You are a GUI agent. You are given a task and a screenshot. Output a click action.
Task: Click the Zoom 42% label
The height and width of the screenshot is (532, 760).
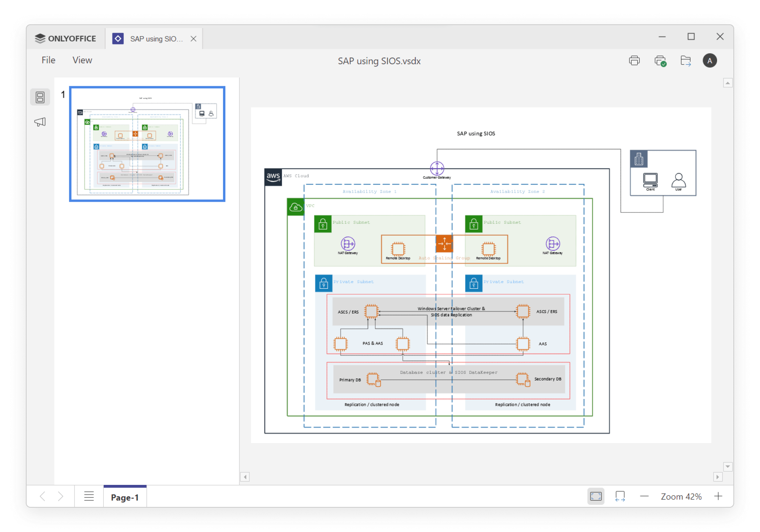(x=681, y=497)
